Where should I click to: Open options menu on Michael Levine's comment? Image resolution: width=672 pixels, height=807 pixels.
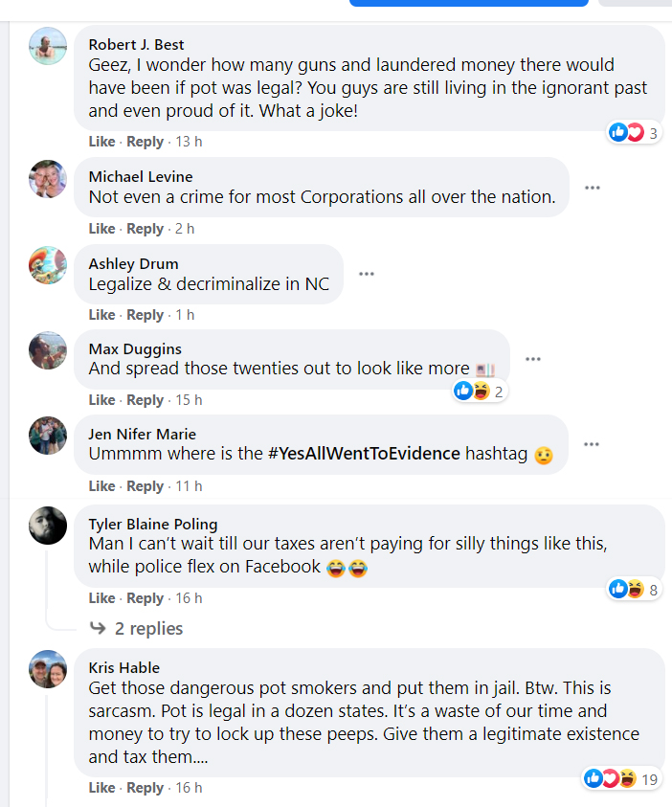tap(593, 188)
